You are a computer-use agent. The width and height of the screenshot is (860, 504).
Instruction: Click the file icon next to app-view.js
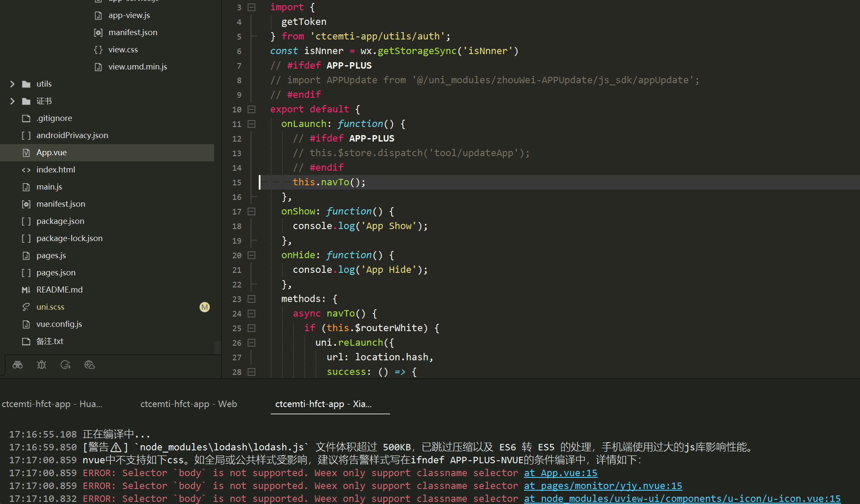click(97, 15)
